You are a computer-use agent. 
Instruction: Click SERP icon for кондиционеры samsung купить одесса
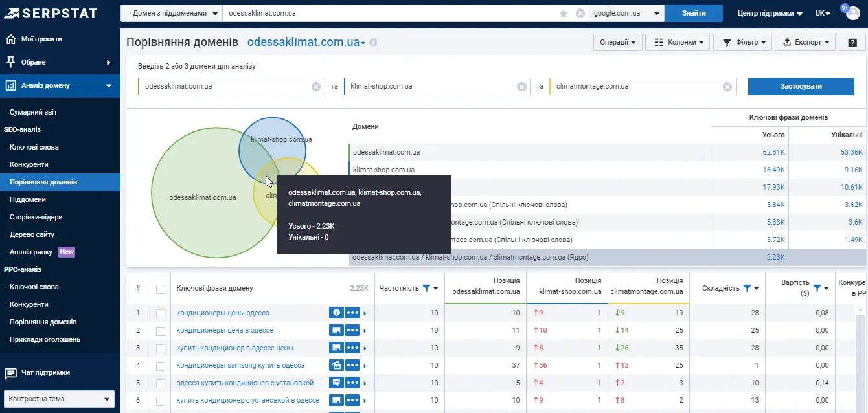[x=336, y=365]
